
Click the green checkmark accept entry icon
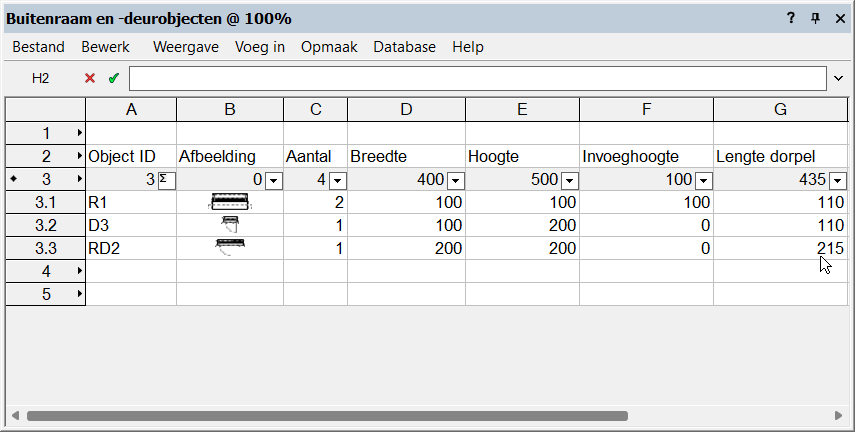[113, 78]
